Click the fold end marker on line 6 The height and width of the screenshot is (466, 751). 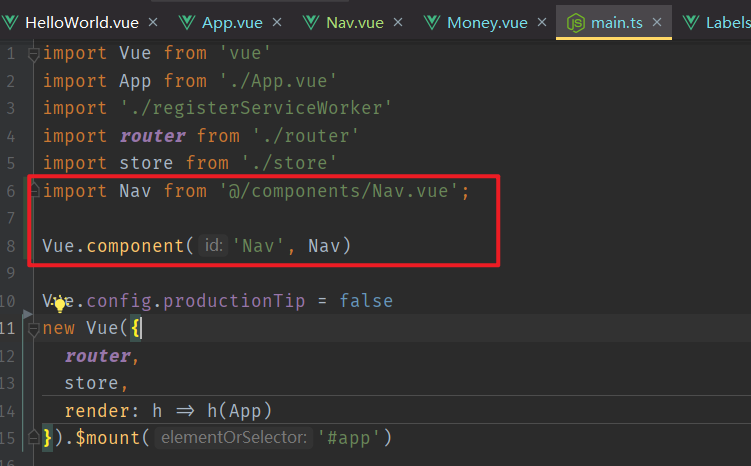point(34,191)
